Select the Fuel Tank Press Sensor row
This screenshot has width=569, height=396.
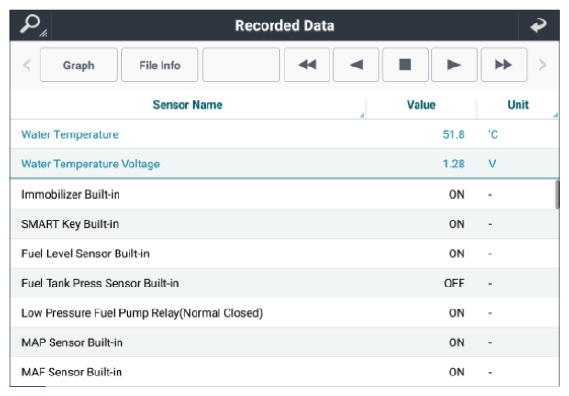tap(285, 283)
